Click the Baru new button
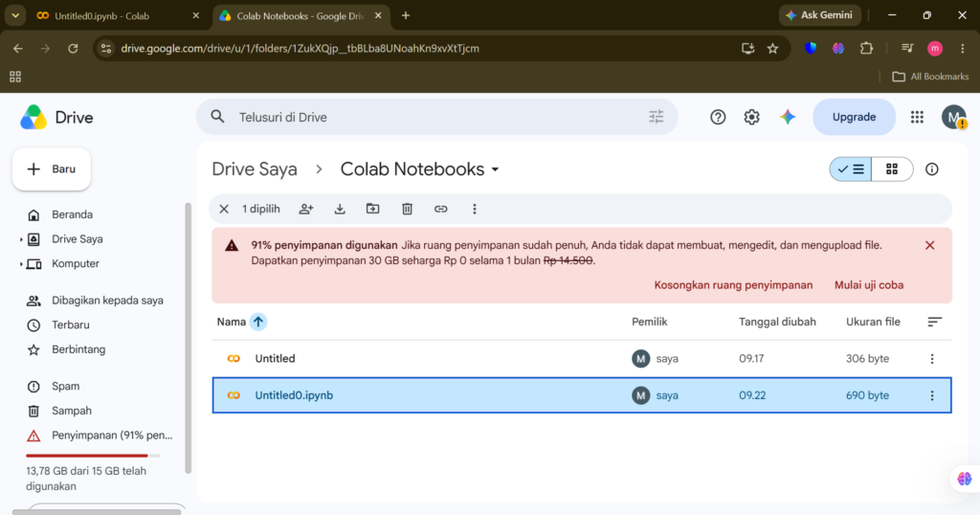Viewport: 980px width, 515px height. (52, 169)
